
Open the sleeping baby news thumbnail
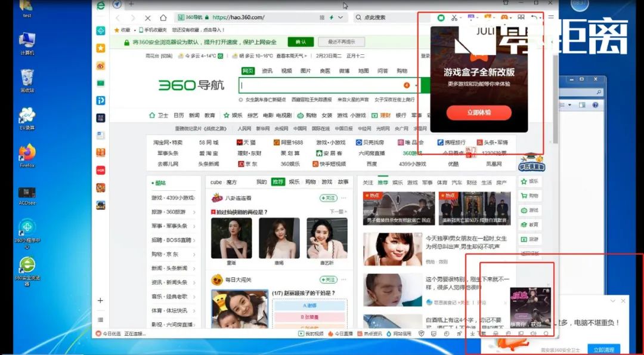(392, 290)
